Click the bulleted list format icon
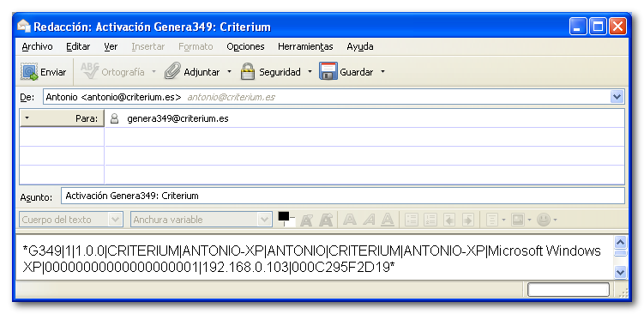This screenshot has height=314, width=644. click(412, 220)
